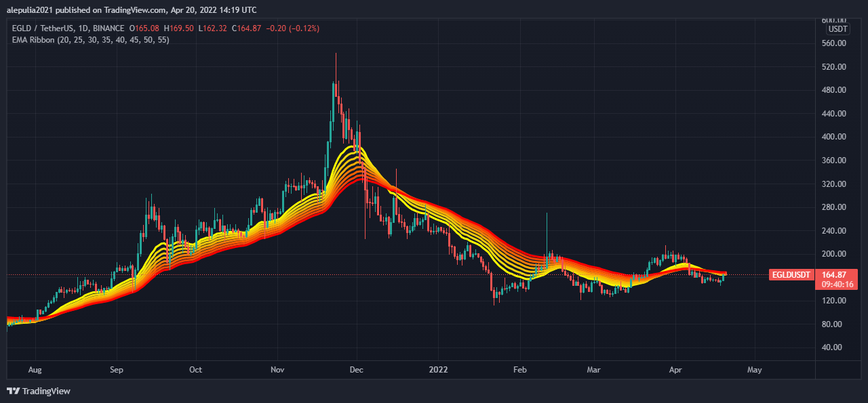The height and width of the screenshot is (403, 868).
Task: Click the 480.00 price axis label
Action: [833, 90]
